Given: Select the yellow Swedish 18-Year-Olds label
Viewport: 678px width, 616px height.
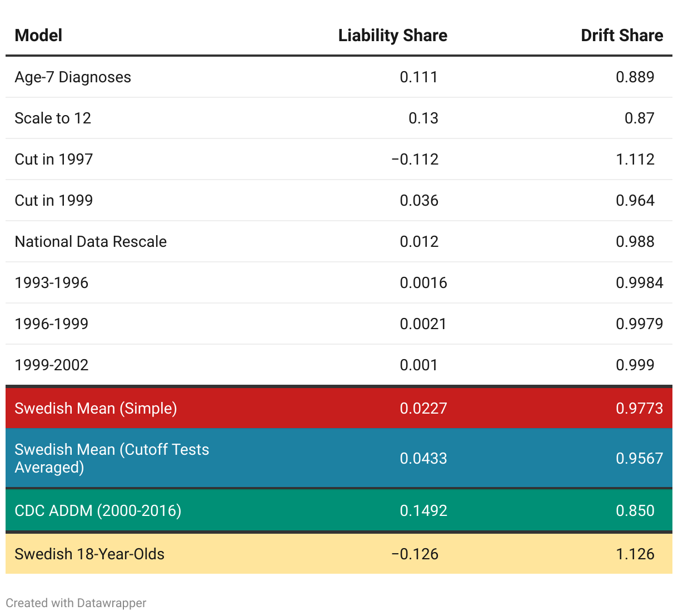Looking at the screenshot, I should pos(89,554).
